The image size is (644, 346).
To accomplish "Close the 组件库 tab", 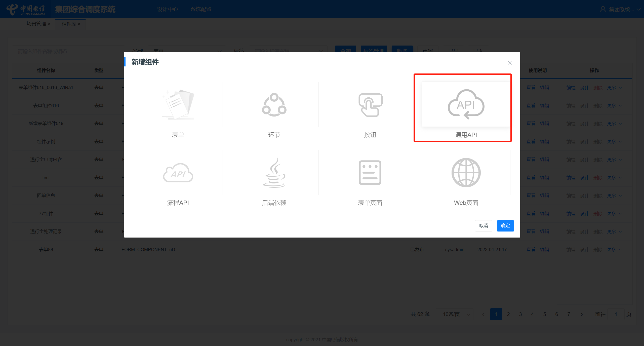I will (x=79, y=24).
